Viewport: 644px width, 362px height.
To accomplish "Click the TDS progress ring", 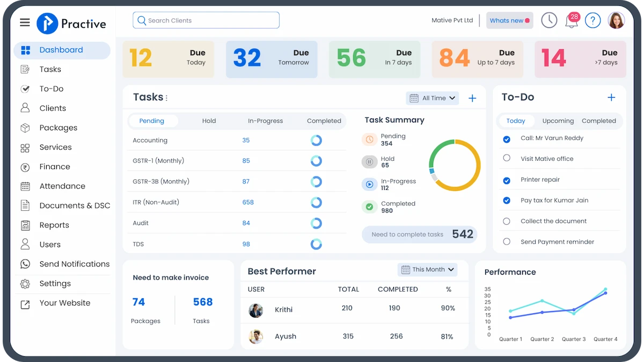I will pyautogui.click(x=316, y=243).
